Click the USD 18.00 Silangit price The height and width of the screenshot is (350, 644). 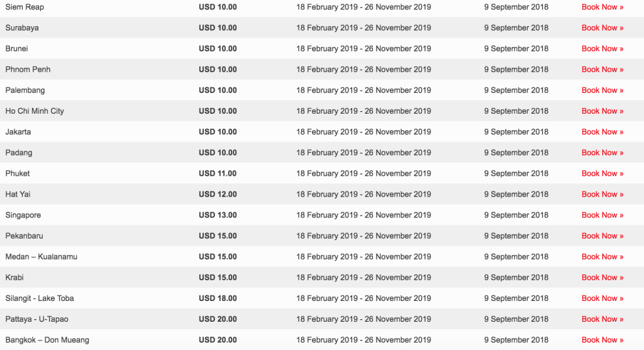tap(218, 298)
